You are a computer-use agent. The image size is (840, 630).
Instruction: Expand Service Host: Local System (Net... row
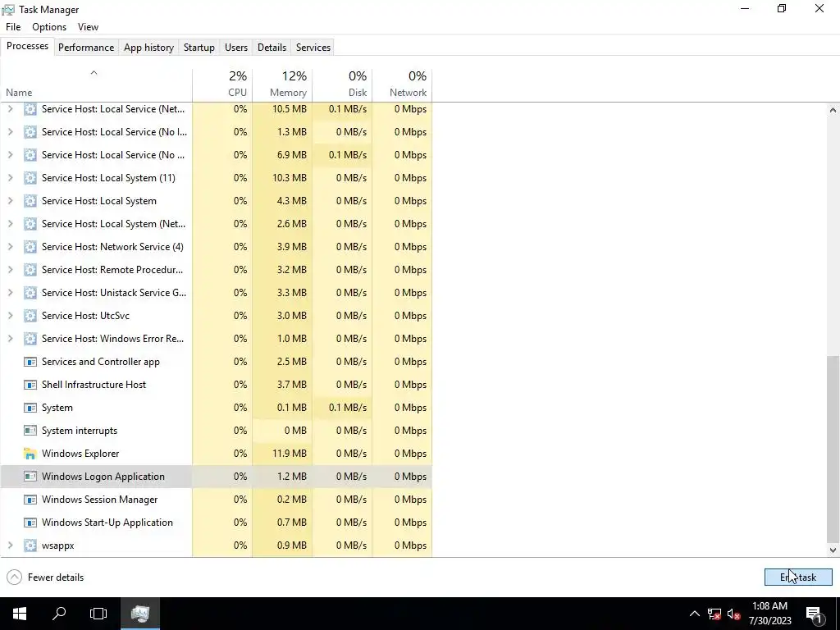(10, 224)
